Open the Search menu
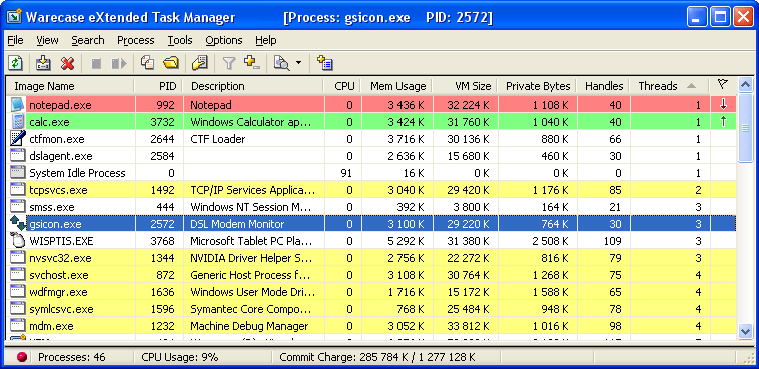Viewport: 759px width, 369px height. pos(88,40)
